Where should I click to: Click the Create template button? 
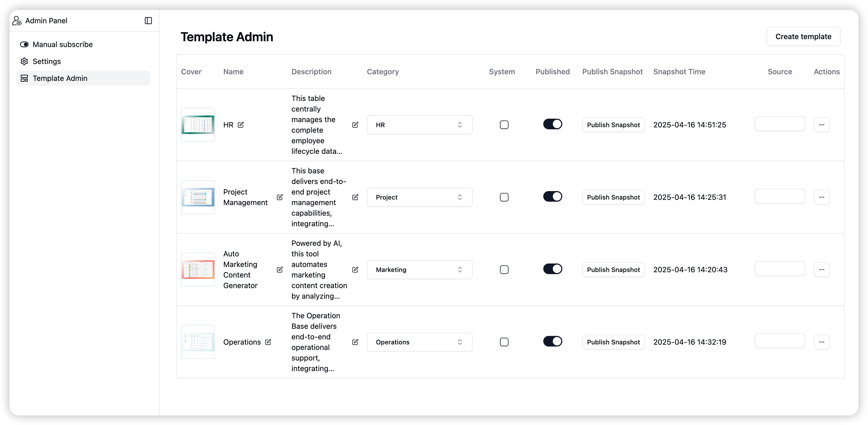[803, 36]
